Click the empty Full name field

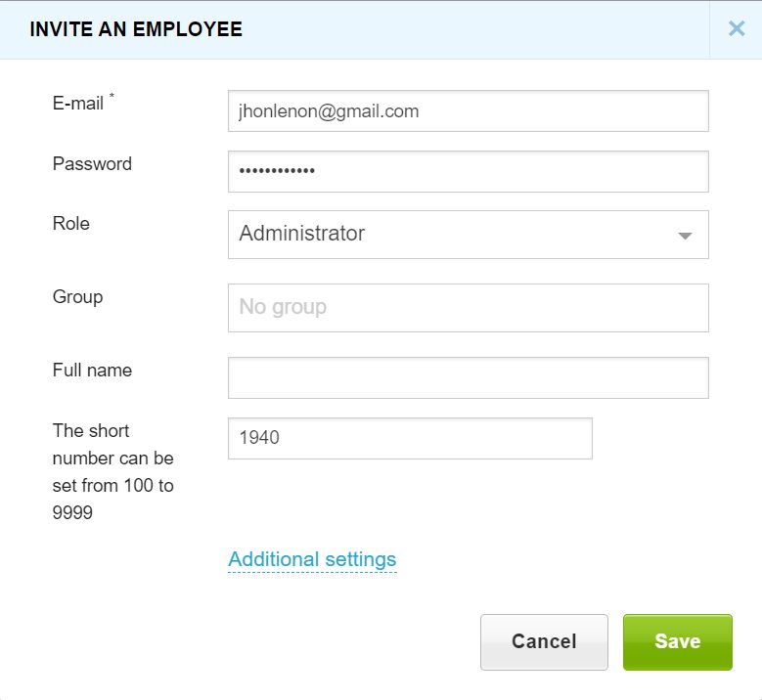point(468,377)
